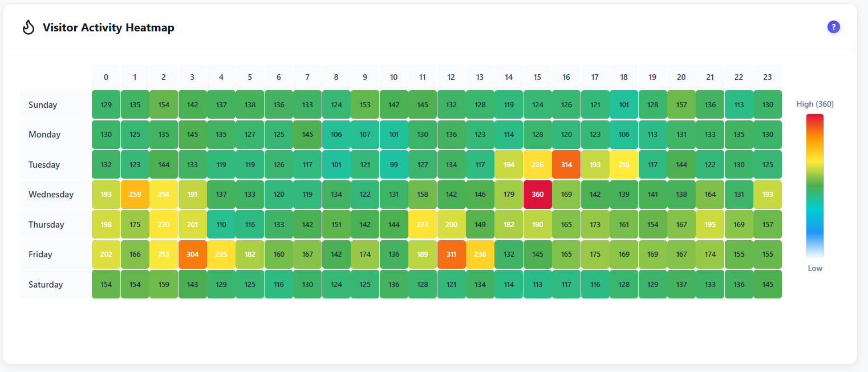
Task: Select the Saturday row label
Action: tap(46, 284)
